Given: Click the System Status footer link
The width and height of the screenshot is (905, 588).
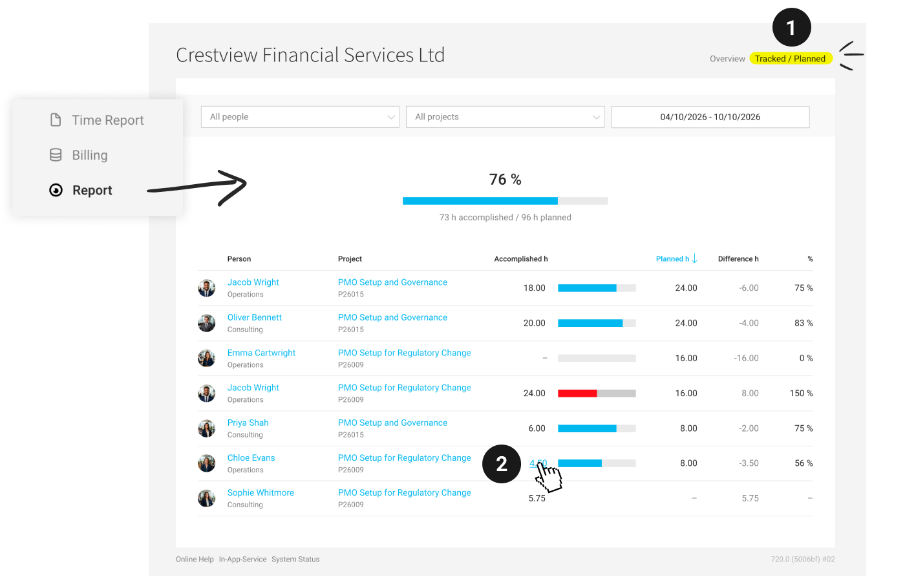Looking at the screenshot, I should point(295,560).
